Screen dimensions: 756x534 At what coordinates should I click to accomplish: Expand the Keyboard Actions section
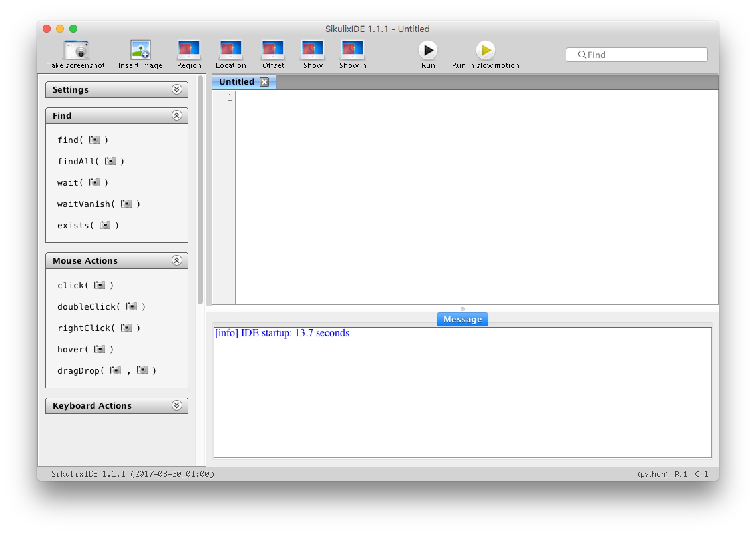click(x=177, y=405)
